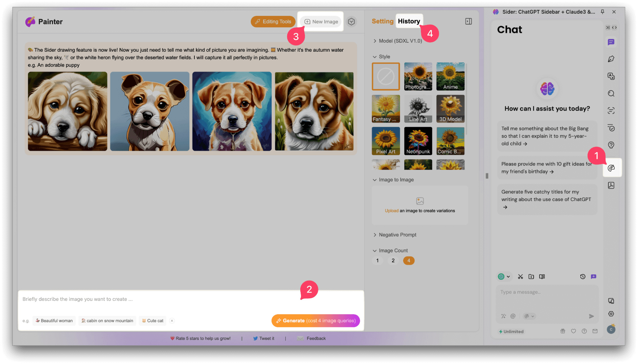The height and width of the screenshot is (364, 638).
Task: Collapse the settings panel with panel icon
Action: [469, 21]
